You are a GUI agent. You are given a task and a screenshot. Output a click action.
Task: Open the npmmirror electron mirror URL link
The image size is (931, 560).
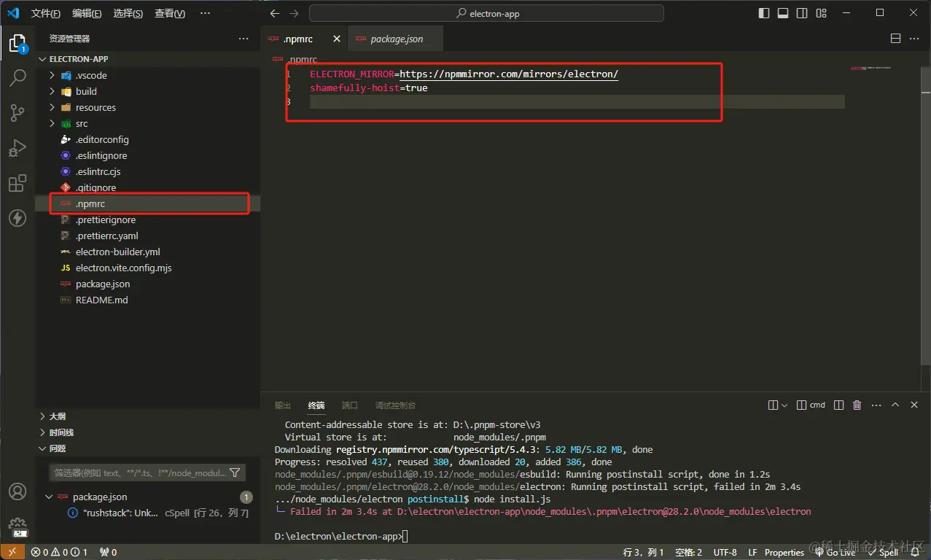coord(509,74)
